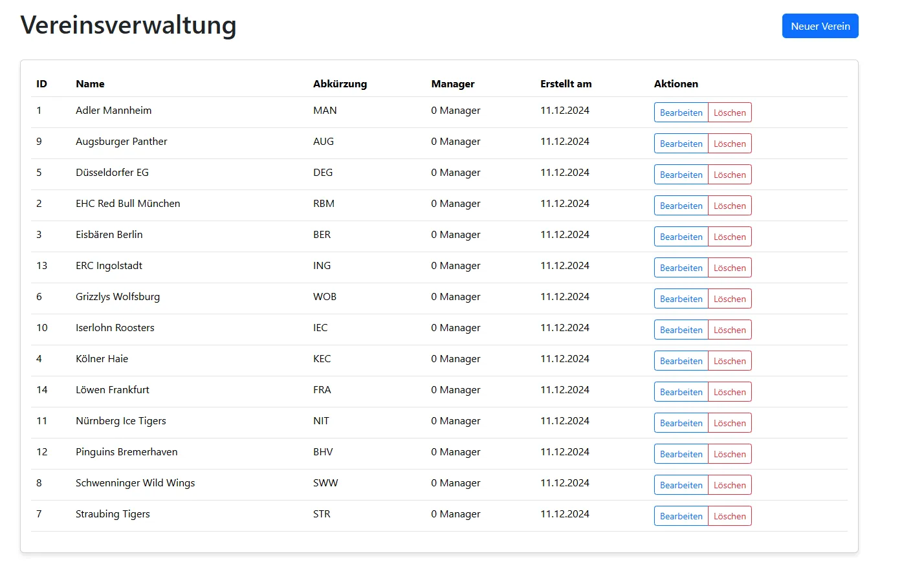924x573 pixels.
Task: Delete Löwen Frankfurt entry
Action: coord(730,392)
